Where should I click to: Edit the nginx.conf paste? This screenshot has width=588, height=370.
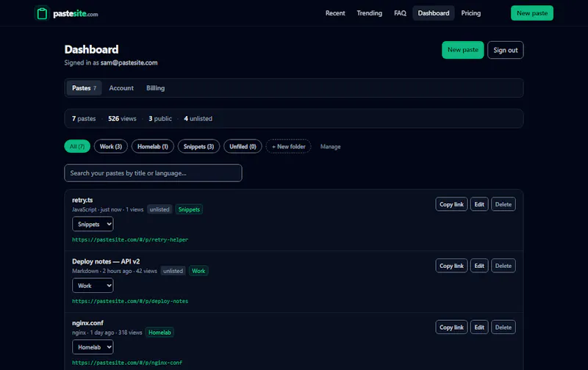(479, 327)
